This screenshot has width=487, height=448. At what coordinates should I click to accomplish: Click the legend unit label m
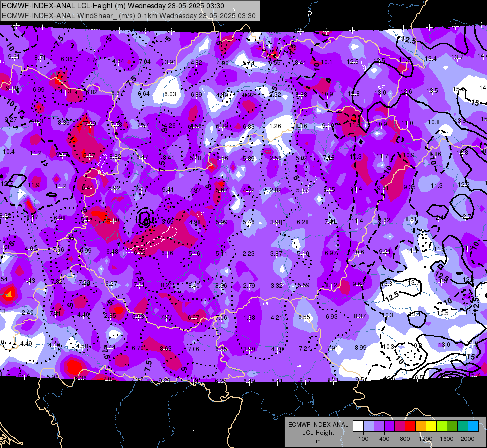tap(318, 441)
